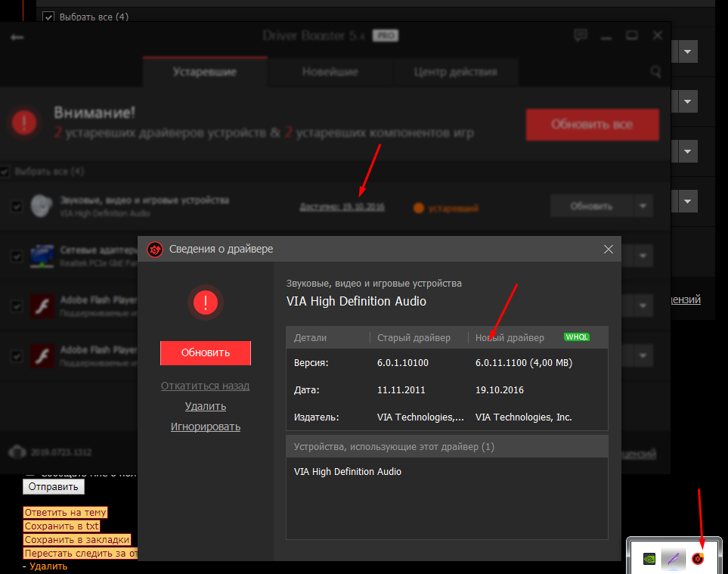The width and height of the screenshot is (728, 574).
Task: Uncheck the first Adobe Flash Player checkbox
Action: [x=17, y=306]
